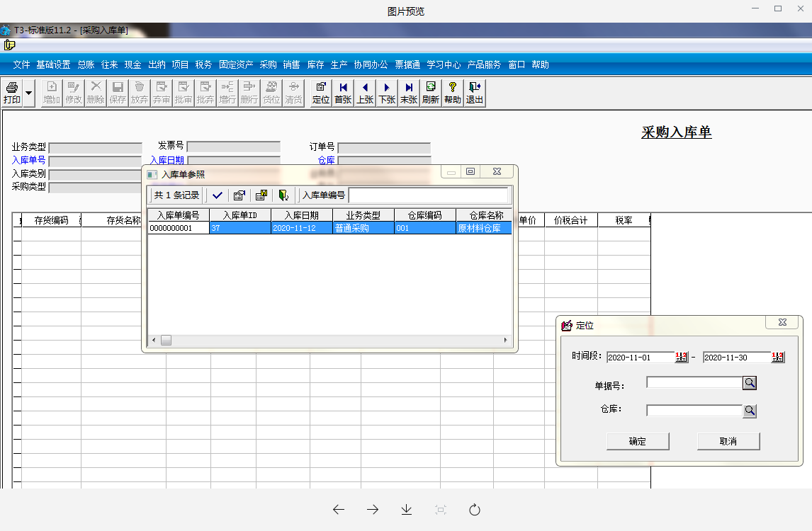Screen dimensions: 812x531
Task: Click the 2020-11-12 date cell
Action: click(x=301, y=228)
